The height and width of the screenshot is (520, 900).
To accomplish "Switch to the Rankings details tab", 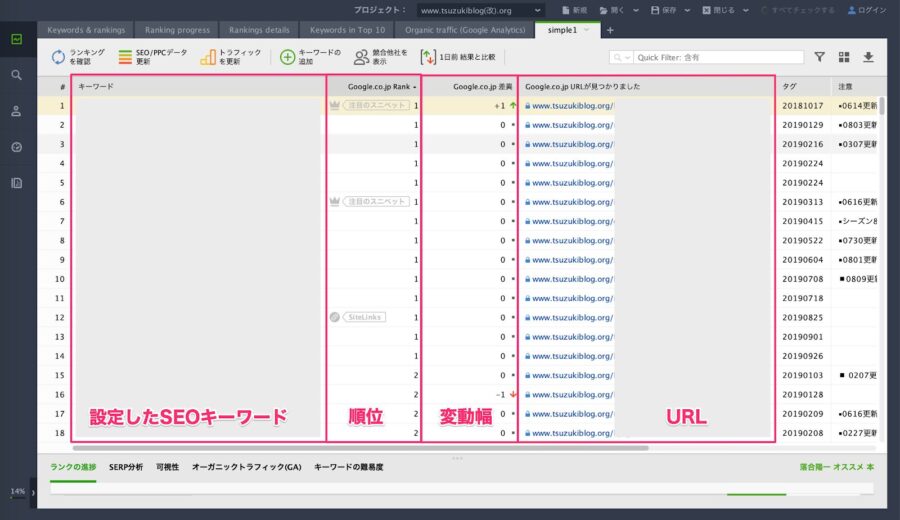I will 259,30.
